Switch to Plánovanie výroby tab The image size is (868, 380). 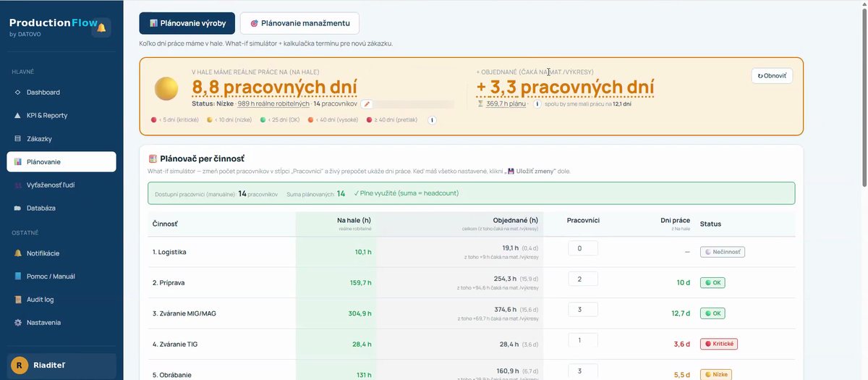coord(187,23)
